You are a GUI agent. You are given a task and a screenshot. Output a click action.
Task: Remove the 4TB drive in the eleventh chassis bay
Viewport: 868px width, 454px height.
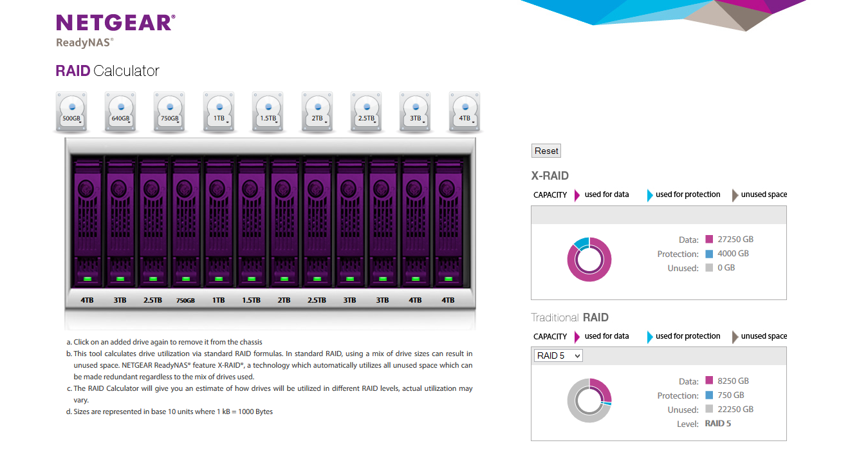(416, 222)
